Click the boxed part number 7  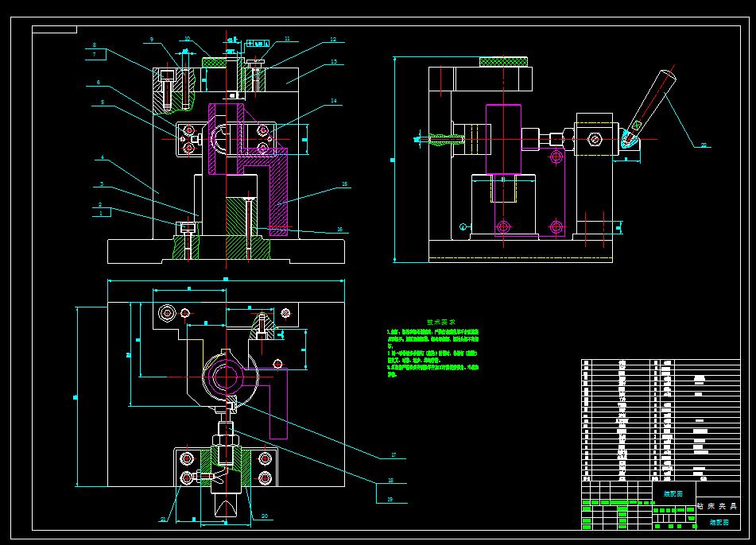tap(95, 55)
